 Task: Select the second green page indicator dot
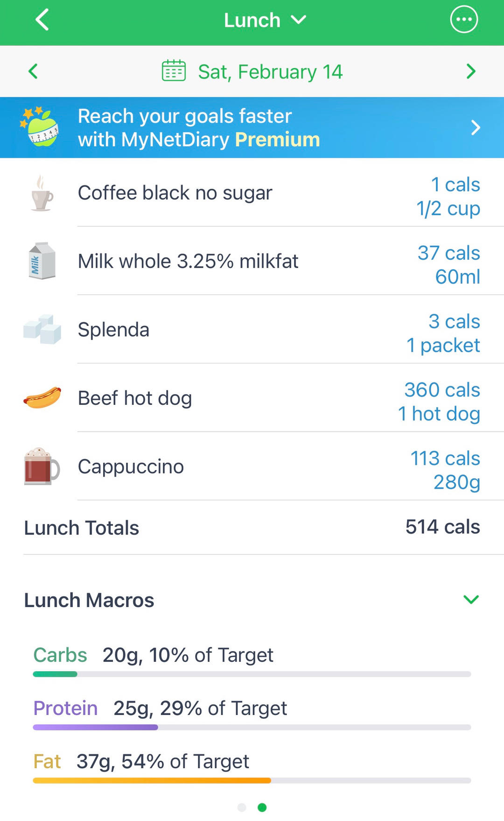[x=262, y=807]
